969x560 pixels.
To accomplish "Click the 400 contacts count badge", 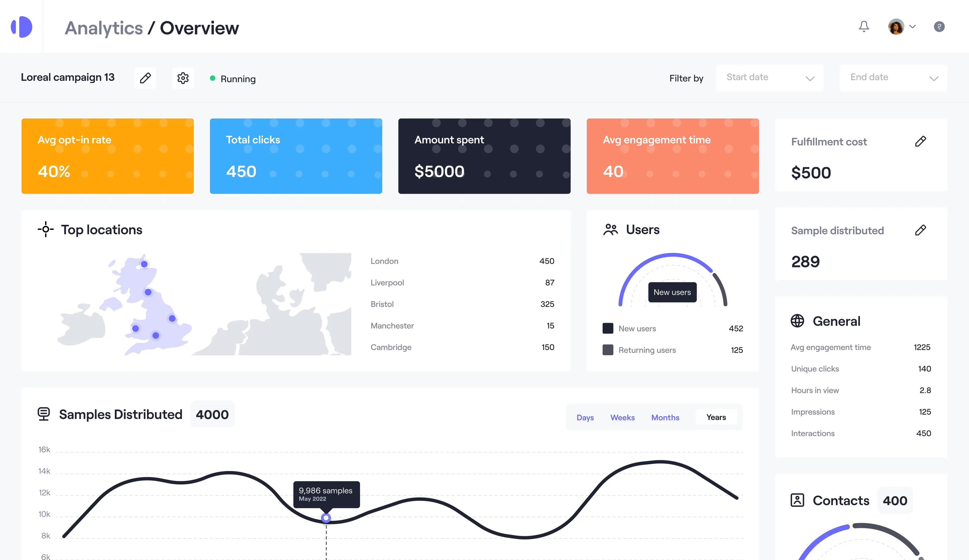I will [x=895, y=500].
